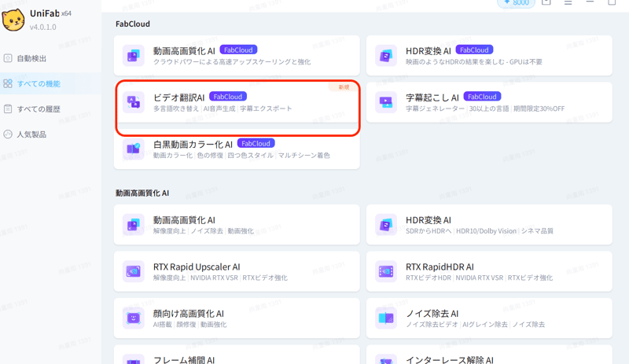Click the v4.0.1.0 version text
The width and height of the screenshot is (629, 364).
[x=43, y=28]
